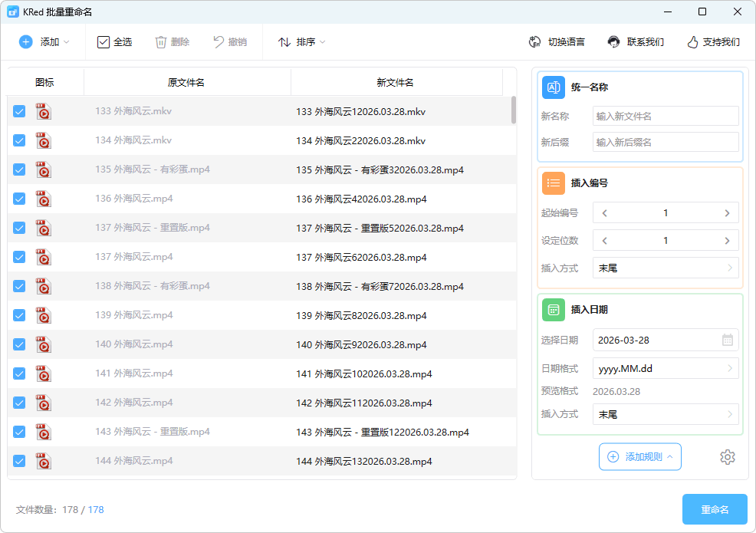Toggle checkbox for 141 外海风云.mp4
The image size is (756, 533).
19,373
